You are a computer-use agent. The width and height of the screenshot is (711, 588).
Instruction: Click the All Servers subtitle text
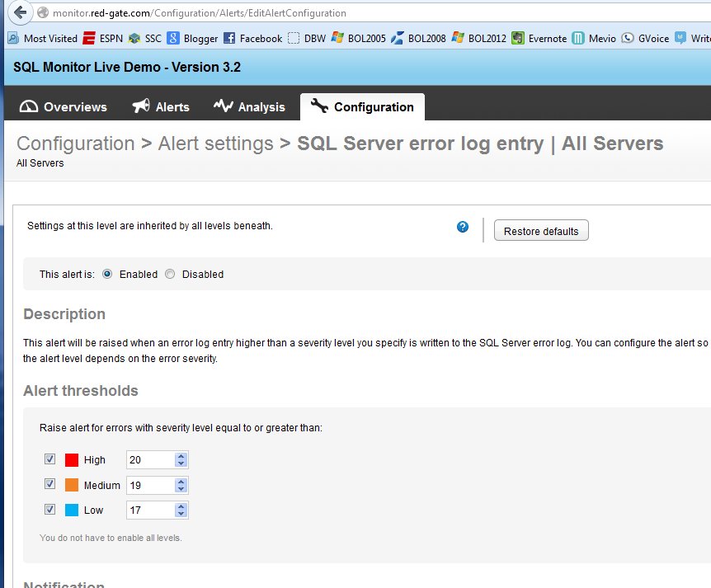[x=40, y=163]
